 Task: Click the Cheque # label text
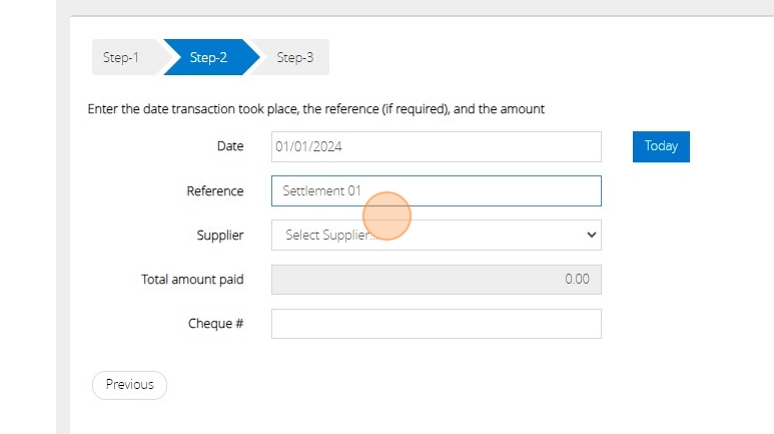[216, 324]
